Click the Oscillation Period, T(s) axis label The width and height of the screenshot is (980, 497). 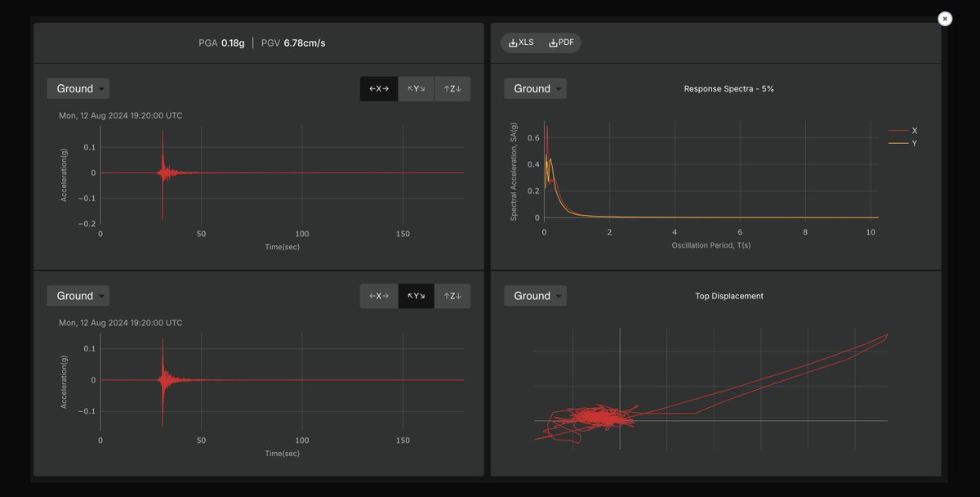point(710,245)
